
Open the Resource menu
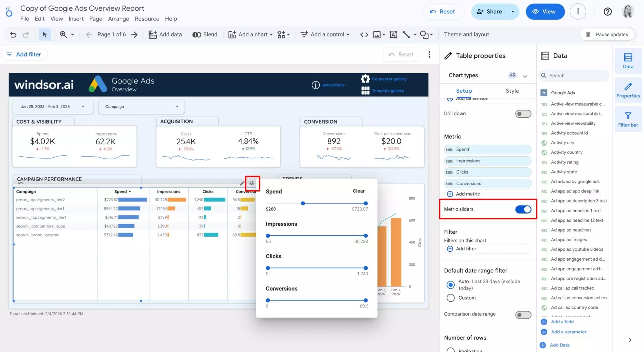147,19
